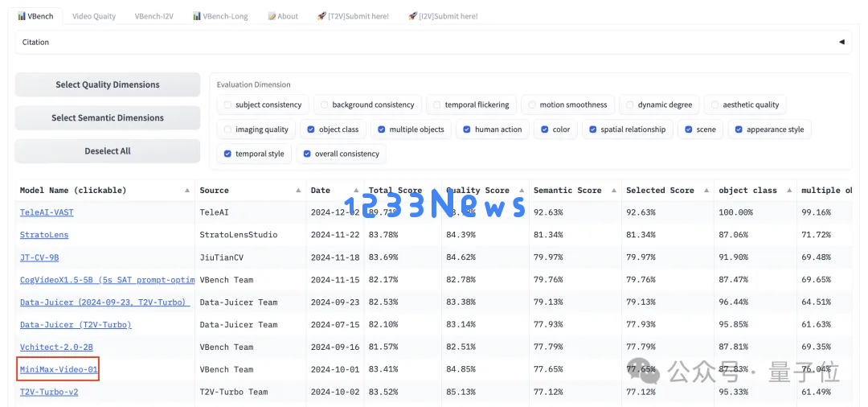Open the About tab

pyautogui.click(x=283, y=16)
